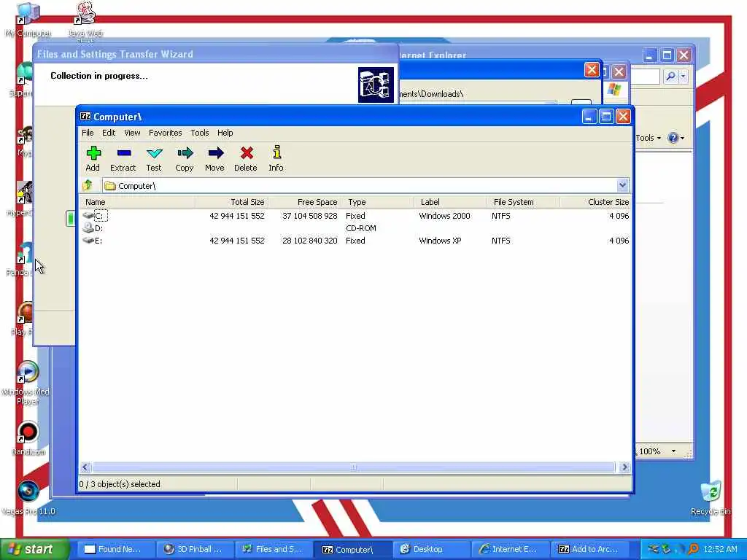Select the C: drive row
Viewport: 747px width, 560px height.
(355, 216)
